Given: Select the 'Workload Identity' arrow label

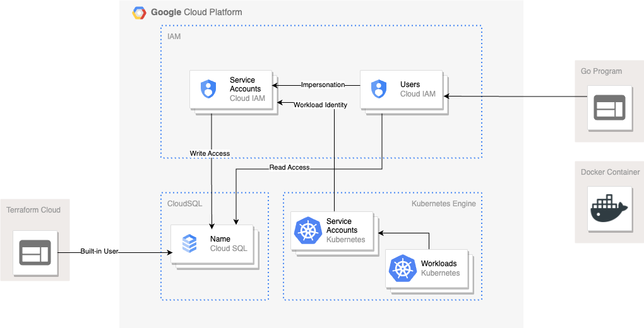Looking at the screenshot, I should tap(320, 105).
